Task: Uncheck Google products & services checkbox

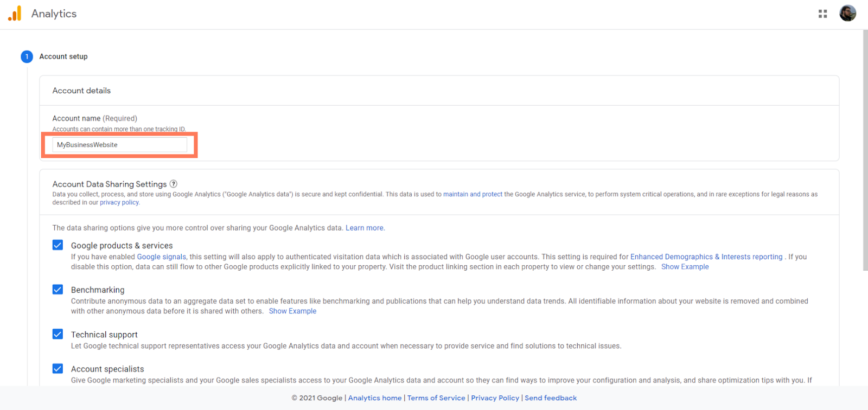Action: click(x=58, y=245)
